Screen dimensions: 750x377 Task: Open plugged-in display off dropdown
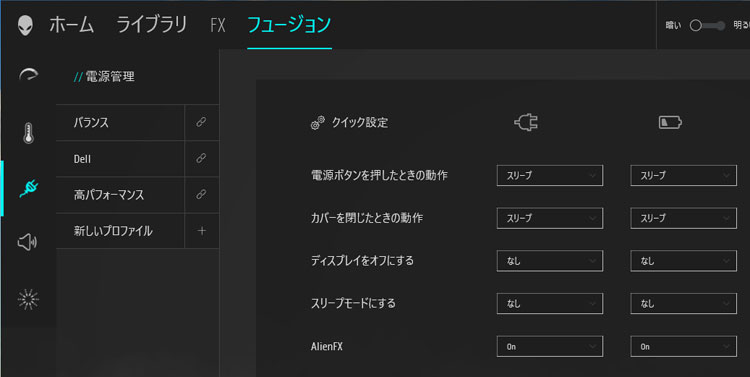(550, 261)
